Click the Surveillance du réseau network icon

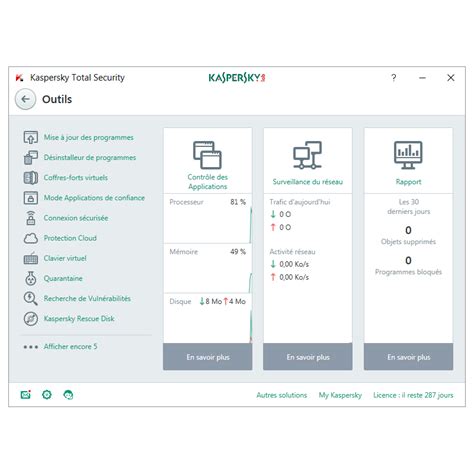click(307, 155)
